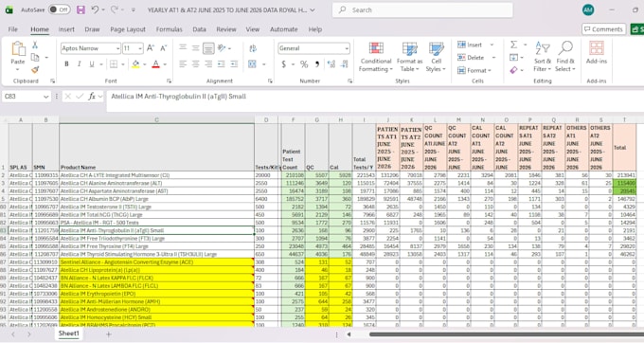Set Middle Align vertical alignment

point(195,48)
